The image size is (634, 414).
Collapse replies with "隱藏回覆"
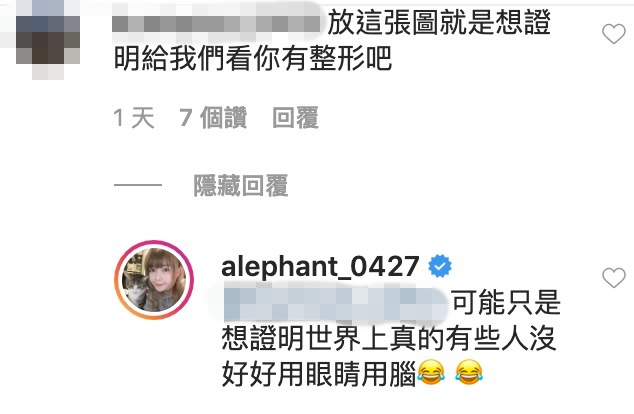coord(241,186)
